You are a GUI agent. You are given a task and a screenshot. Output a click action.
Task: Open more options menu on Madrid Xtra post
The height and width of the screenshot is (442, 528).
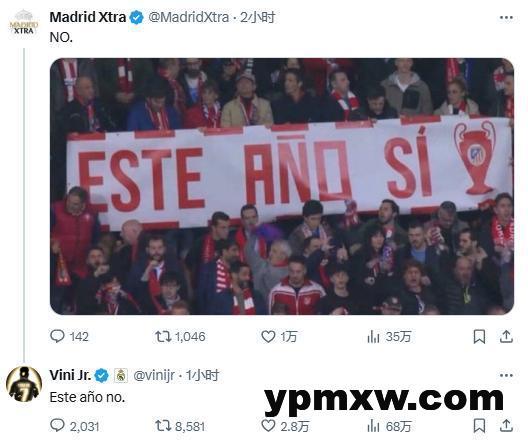[506, 18]
